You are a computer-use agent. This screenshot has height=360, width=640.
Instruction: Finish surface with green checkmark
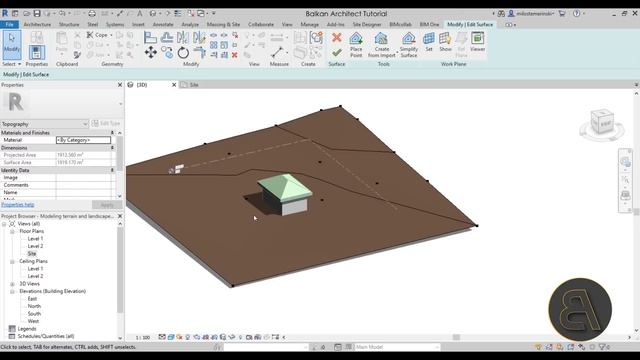336,53
